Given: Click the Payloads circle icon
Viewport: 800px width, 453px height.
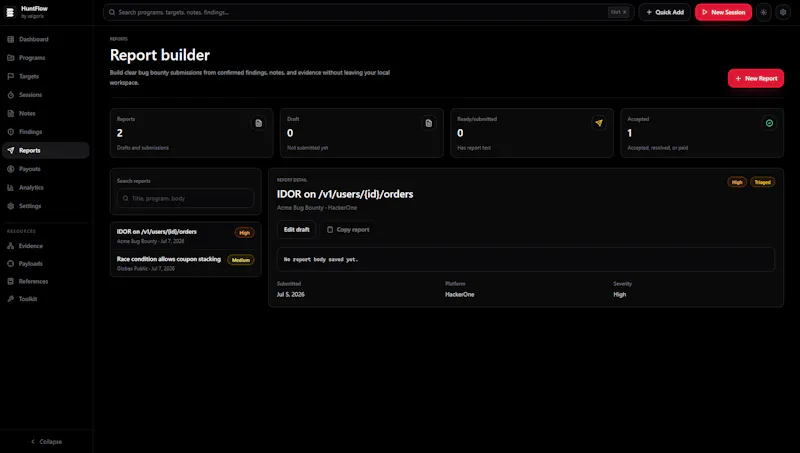Looking at the screenshot, I should pyautogui.click(x=11, y=264).
